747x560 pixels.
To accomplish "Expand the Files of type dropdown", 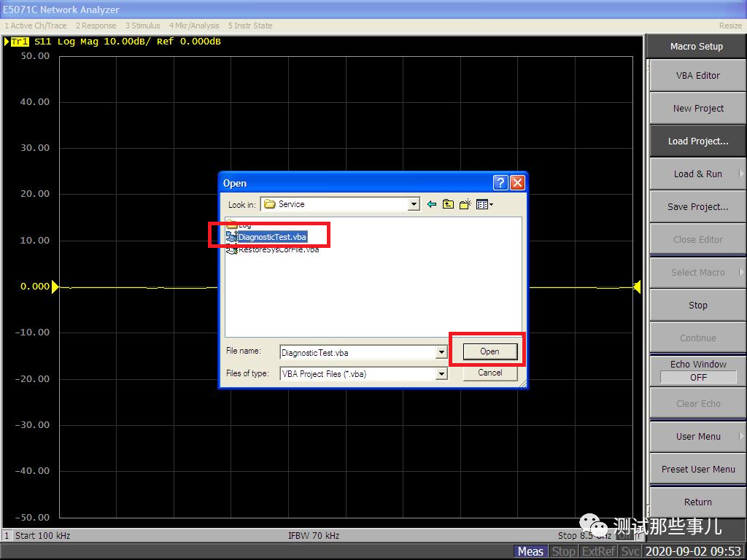I will [x=441, y=374].
